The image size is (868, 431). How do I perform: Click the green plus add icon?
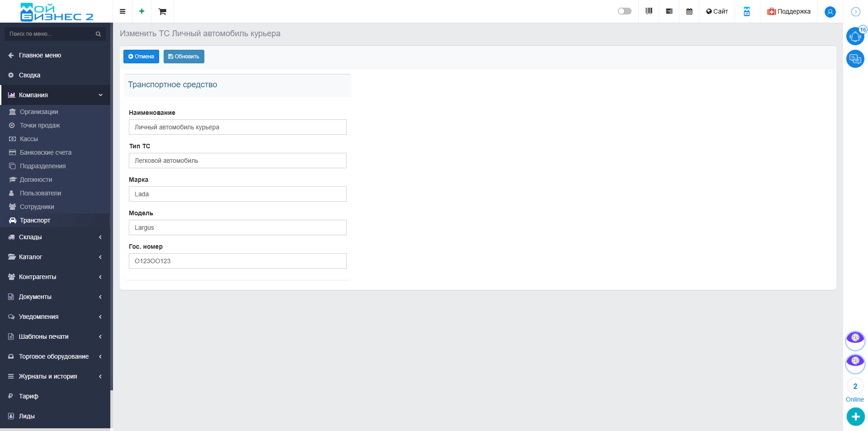click(x=142, y=11)
